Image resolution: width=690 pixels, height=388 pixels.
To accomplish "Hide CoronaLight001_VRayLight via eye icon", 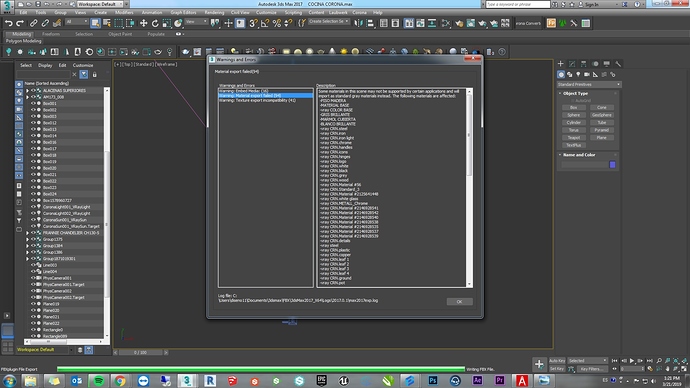I will 33,207.
